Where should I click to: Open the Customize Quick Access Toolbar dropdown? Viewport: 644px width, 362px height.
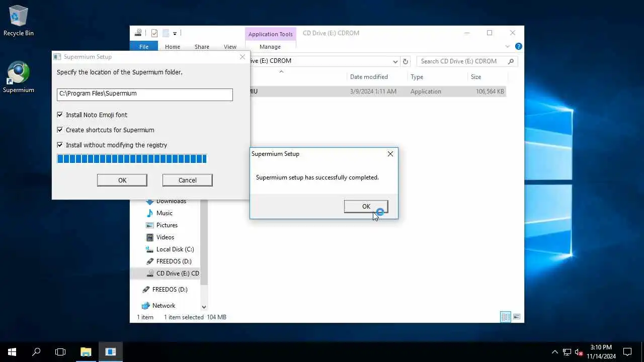175,33
